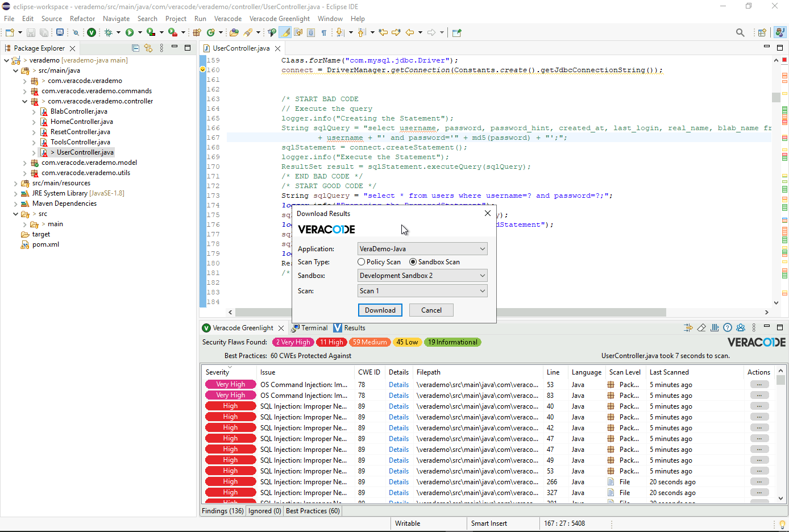Click the New Java Class icon
Image resolution: width=789 pixels, height=532 pixels.
click(x=211, y=32)
